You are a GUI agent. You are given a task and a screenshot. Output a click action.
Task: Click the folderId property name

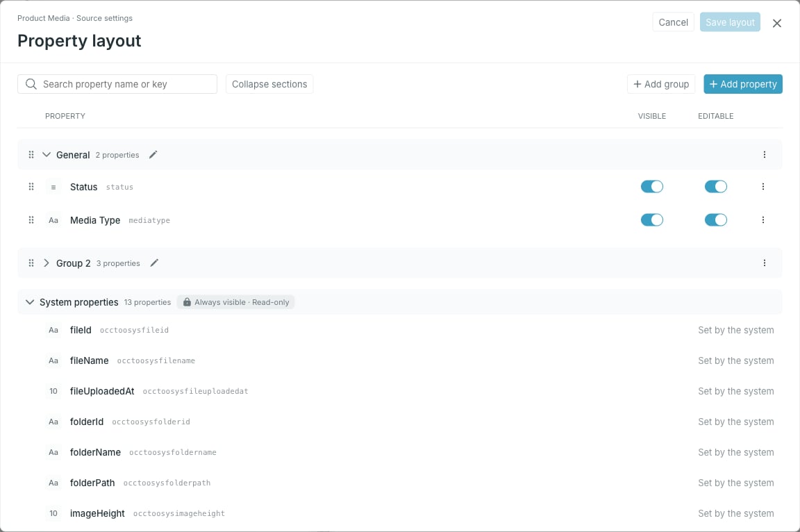pos(87,422)
